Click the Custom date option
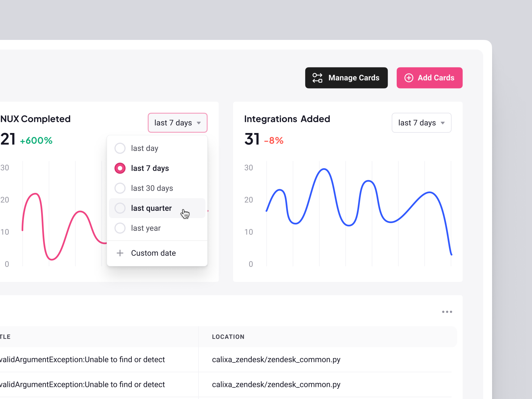This screenshot has width=532, height=399. (x=153, y=253)
